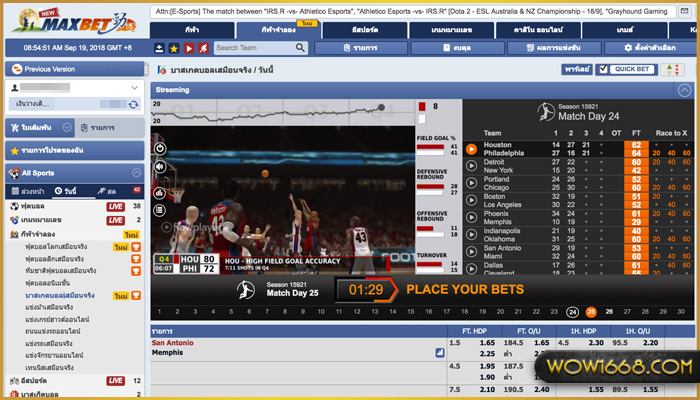Click the running player icon in toolbar
Viewport: 700px width, 400px height.
[x=204, y=48]
